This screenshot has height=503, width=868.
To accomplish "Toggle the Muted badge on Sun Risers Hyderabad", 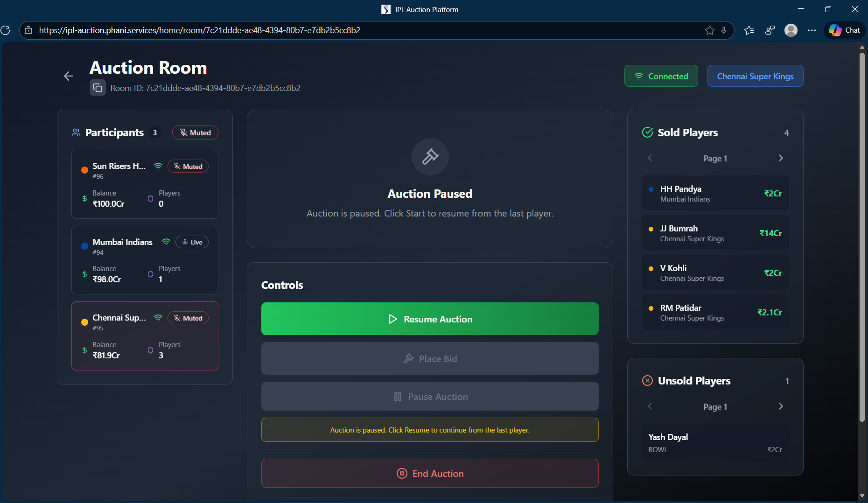I will [188, 166].
